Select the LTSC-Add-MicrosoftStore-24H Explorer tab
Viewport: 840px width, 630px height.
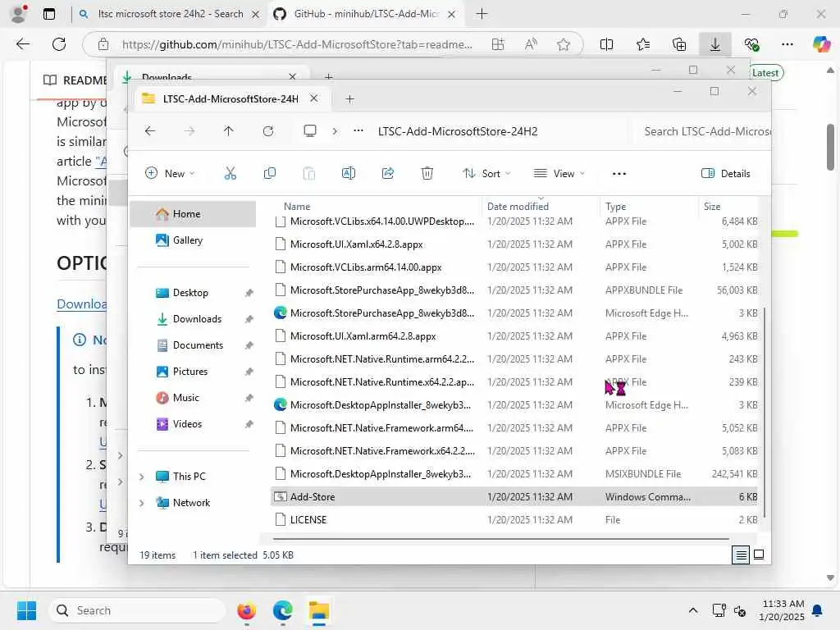231,99
